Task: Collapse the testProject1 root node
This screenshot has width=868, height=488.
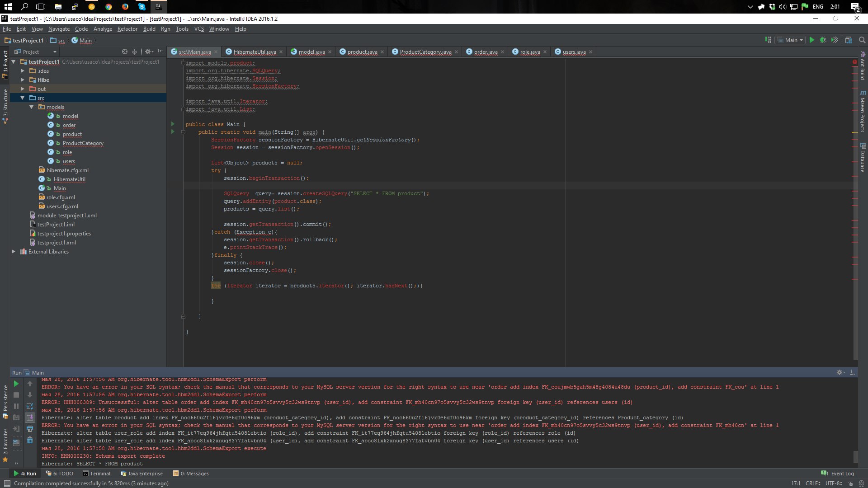Action: (x=13, y=61)
